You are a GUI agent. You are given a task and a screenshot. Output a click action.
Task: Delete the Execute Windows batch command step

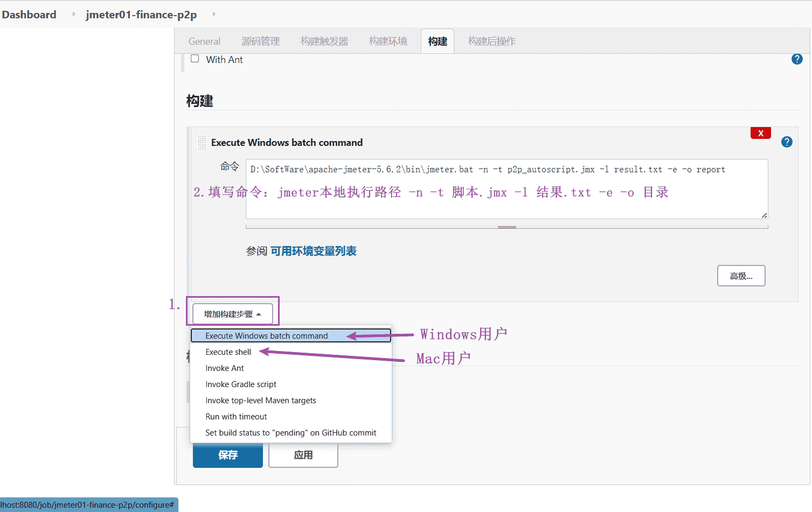tap(760, 133)
